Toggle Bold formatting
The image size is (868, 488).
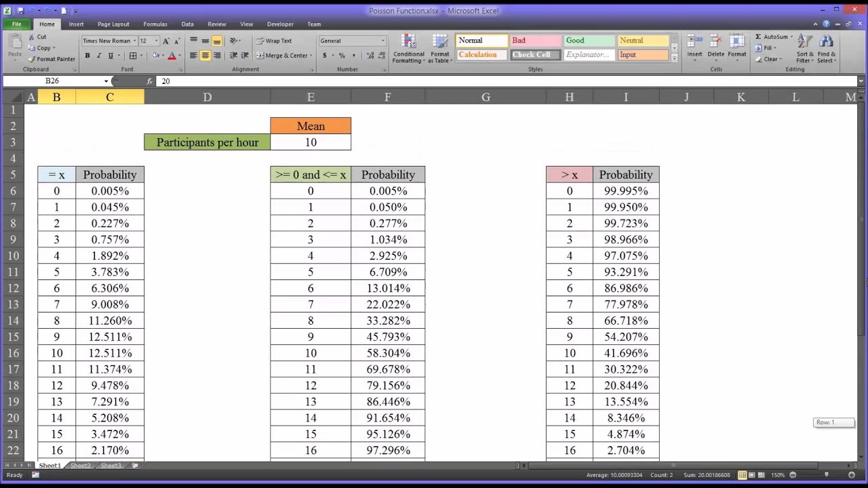click(87, 56)
